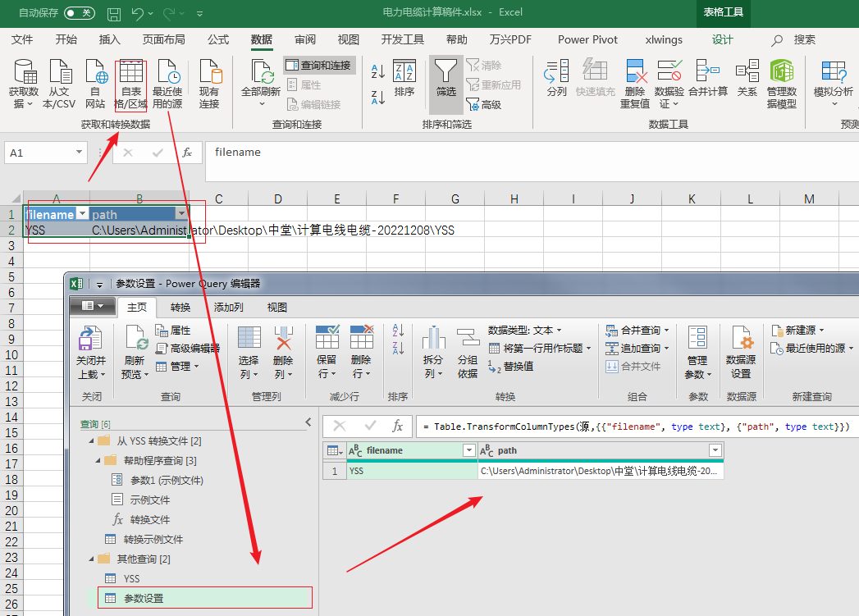
Task: Click Sort A to Z ascending icon in Excel
Action: pos(378,71)
